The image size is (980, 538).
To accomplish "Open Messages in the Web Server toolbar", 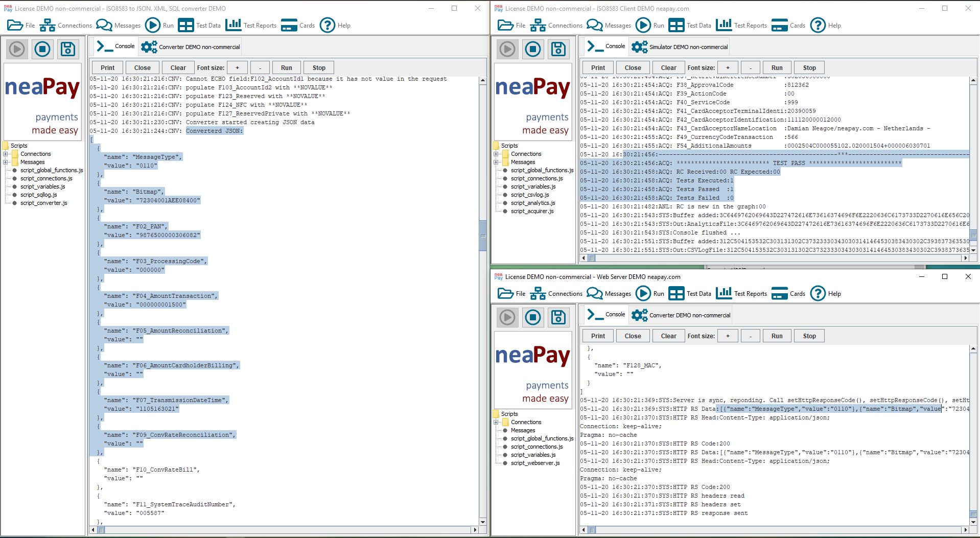I will pyautogui.click(x=609, y=293).
